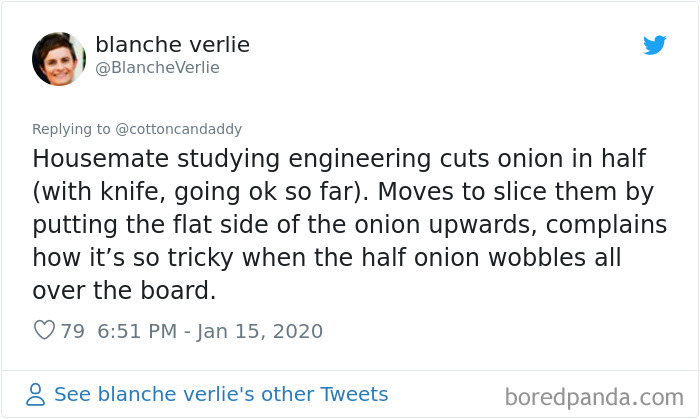Click the like count 79
Viewport: 700px width, 419px height.
[73, 331]
